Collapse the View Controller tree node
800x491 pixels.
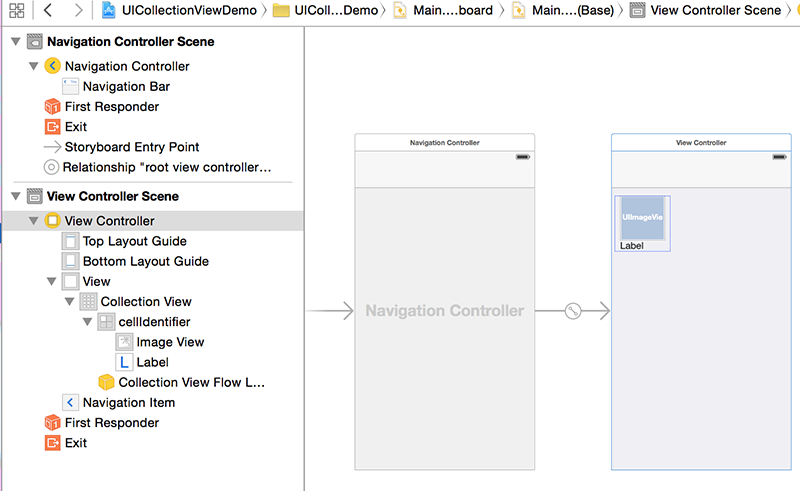(34, 221)
